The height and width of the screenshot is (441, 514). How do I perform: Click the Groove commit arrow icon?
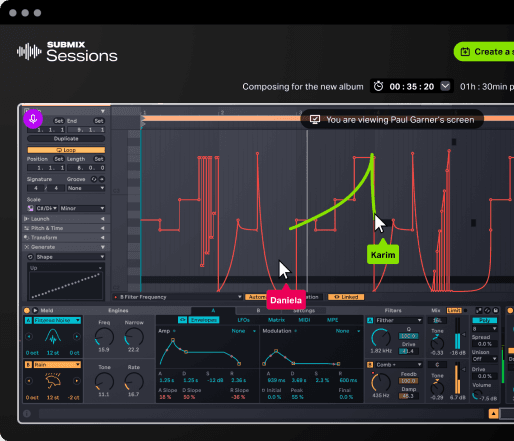(x=102, y=179)
